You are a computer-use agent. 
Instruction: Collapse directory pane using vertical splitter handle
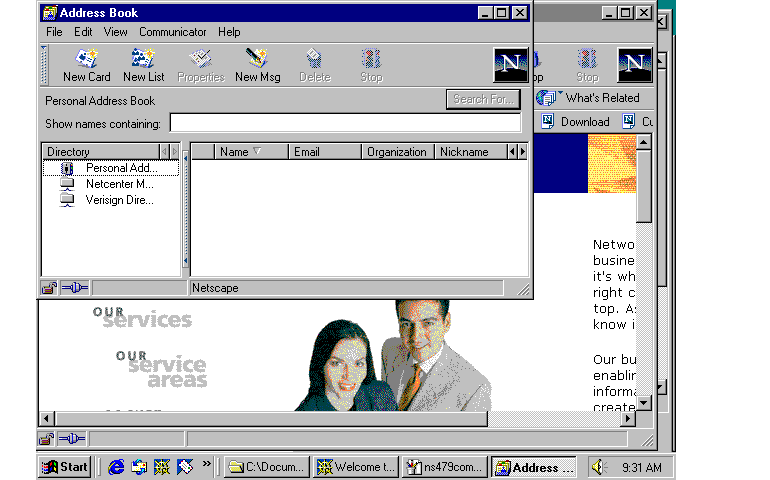pyautogui.click(x=186, y=209)
